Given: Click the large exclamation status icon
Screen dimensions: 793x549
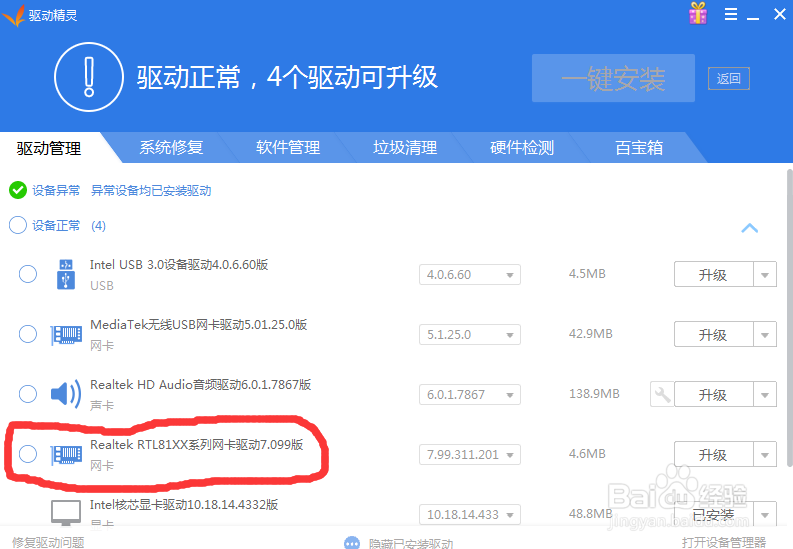Looking at the screenshot, I should click(89, 77).
